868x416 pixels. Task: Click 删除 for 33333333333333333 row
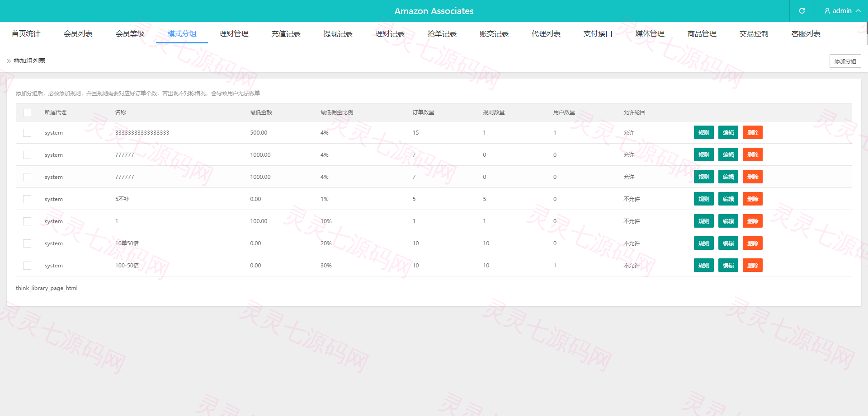[x=753, y=132]
